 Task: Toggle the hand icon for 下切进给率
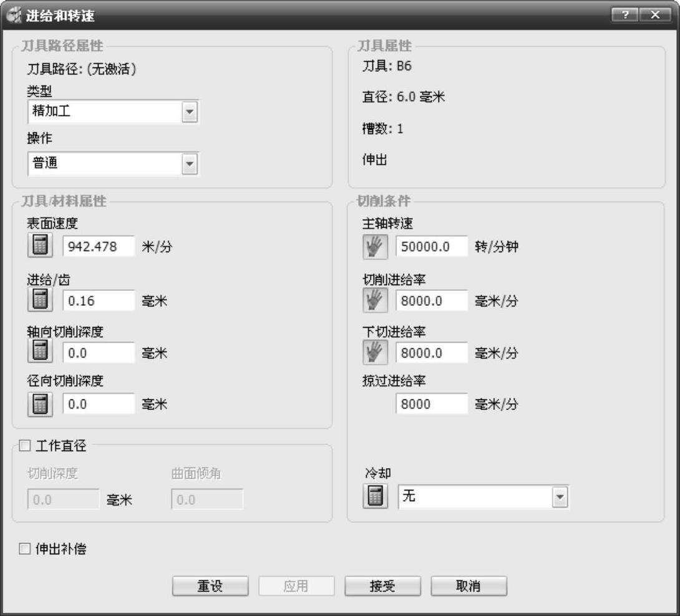tap(375, 352)
